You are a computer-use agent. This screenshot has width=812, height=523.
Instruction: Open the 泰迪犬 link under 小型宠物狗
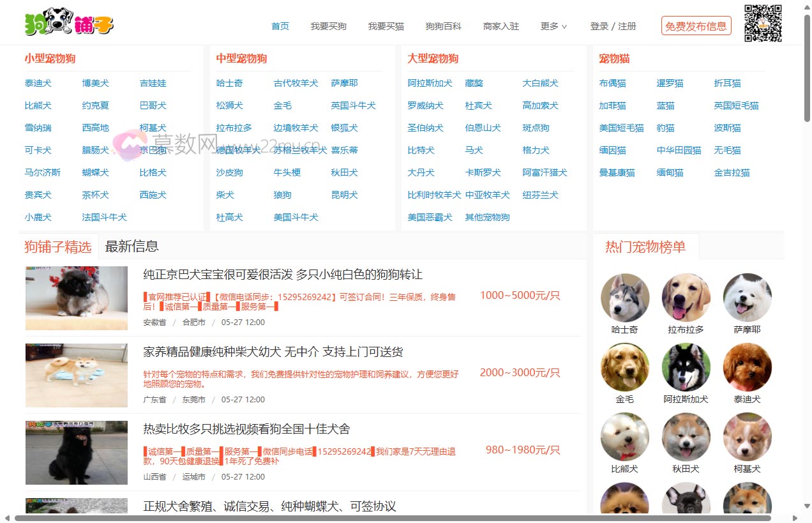coord(38,83)
